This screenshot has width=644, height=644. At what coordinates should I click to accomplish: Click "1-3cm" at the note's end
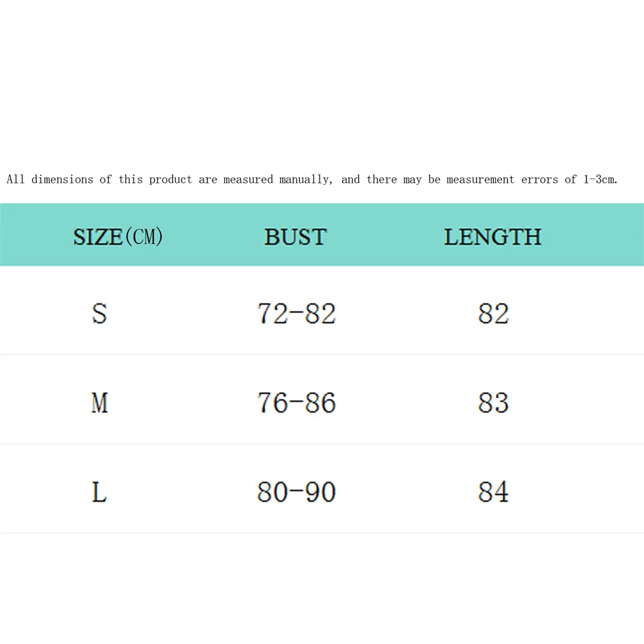click(600, 180)
